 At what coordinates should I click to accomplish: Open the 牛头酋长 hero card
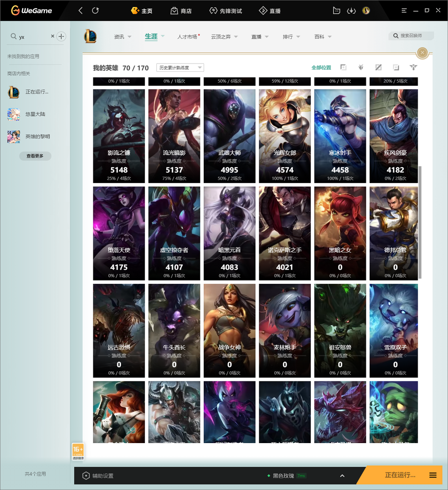pos(174,331)
